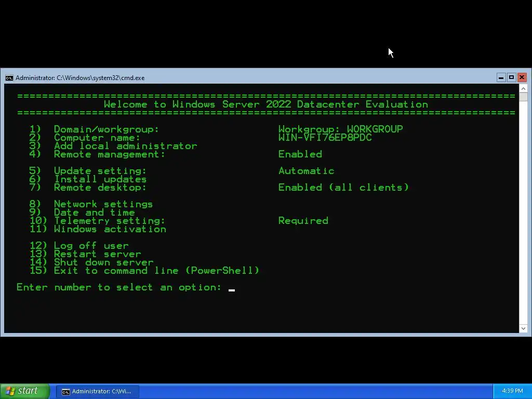Image resolution: width=532 pixels, height=399 pixels.
Task: Click the Workgroup: WORKGROUP value
Action: (x=341, y=129)
